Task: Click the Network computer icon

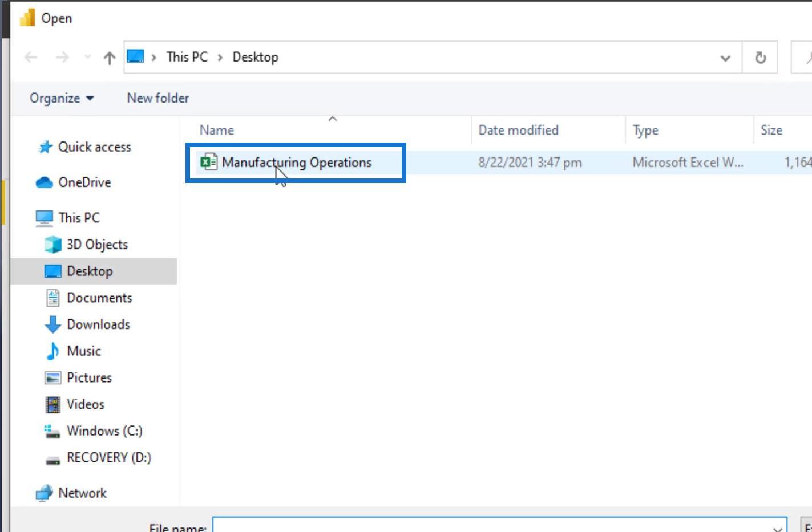Action: tap(44, 494)
